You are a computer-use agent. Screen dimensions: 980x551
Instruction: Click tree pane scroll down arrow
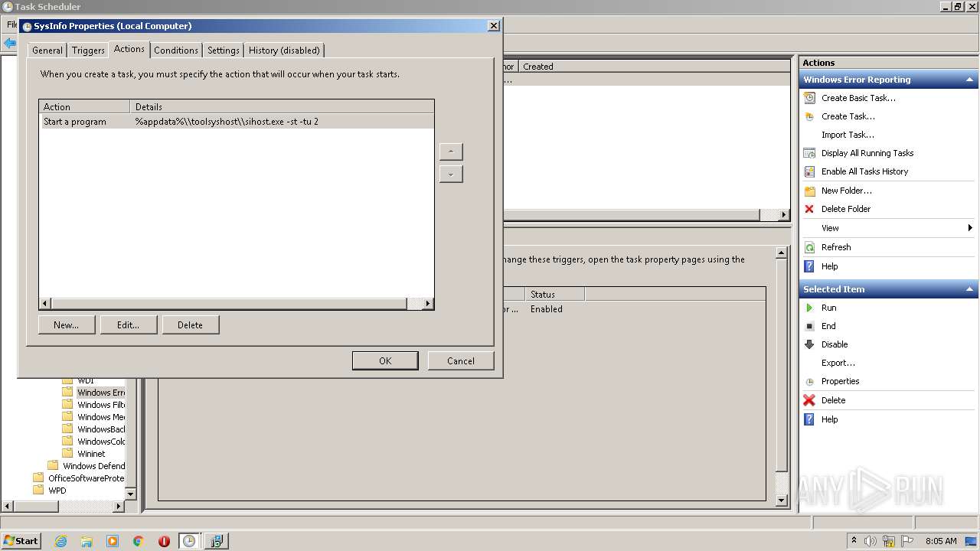pyautogui.click(x=130, y=494)
